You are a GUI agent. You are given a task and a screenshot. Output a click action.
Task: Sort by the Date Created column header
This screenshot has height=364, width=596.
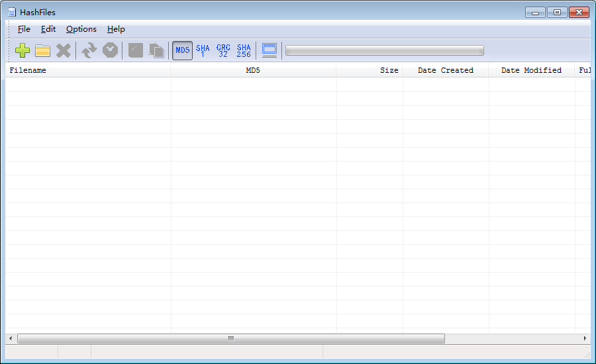[446, 70]
